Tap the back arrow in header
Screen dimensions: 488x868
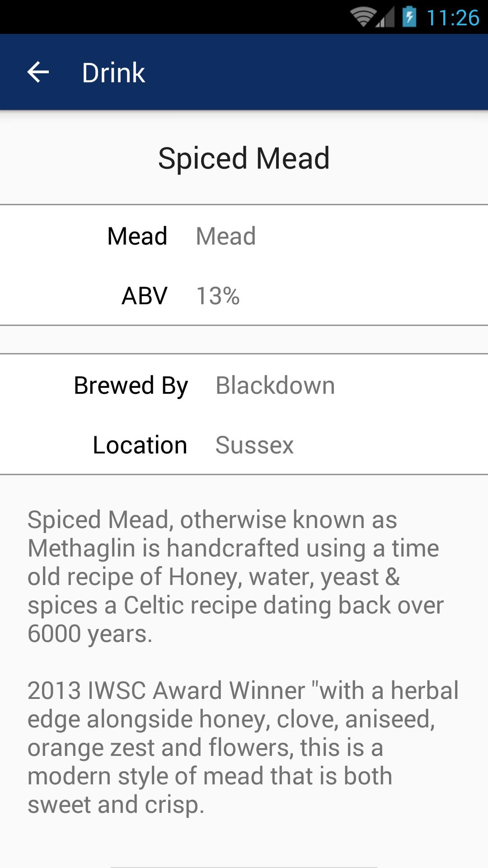(x=38, y=72)
